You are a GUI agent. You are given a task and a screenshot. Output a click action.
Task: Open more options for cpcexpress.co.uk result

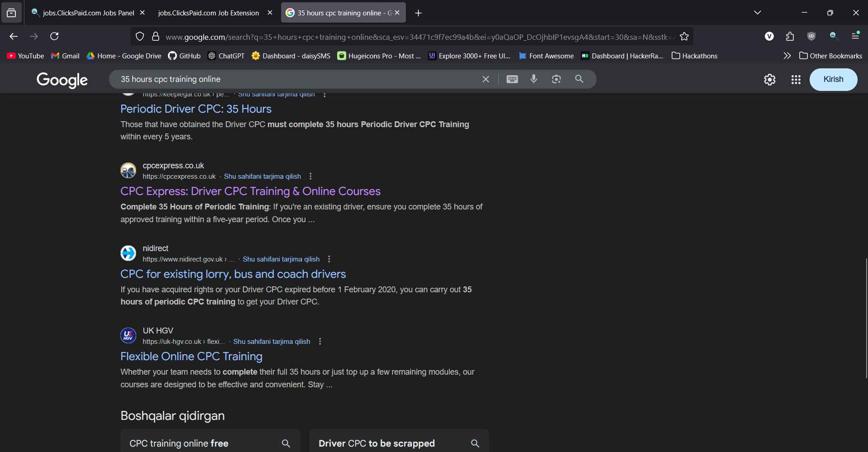pyautogui.click(x=310, y=176)
